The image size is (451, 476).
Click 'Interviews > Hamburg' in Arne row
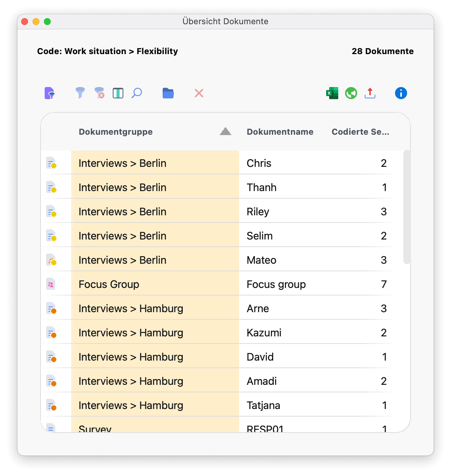[x=131, y=308]
